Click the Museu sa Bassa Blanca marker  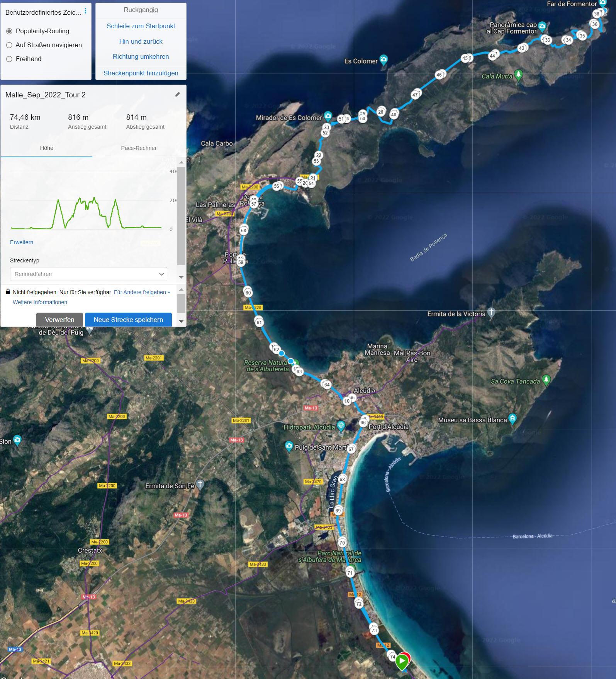click(x=512, y=418)
